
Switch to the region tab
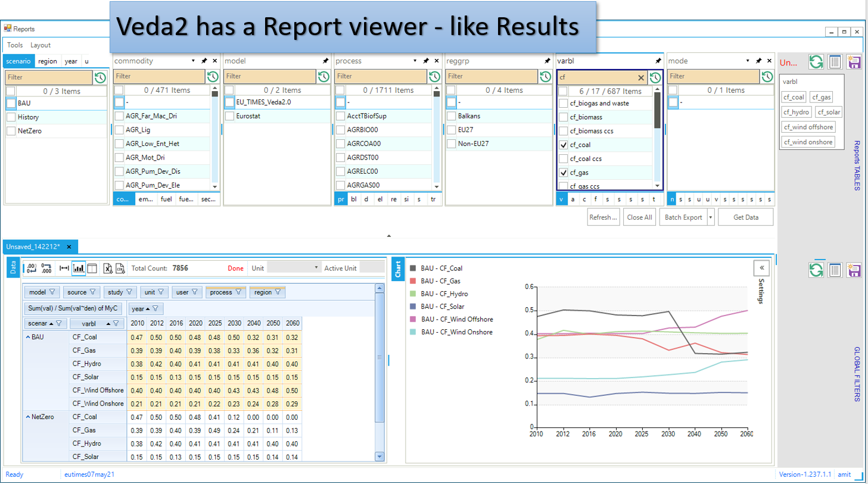[x=48, y=61]
